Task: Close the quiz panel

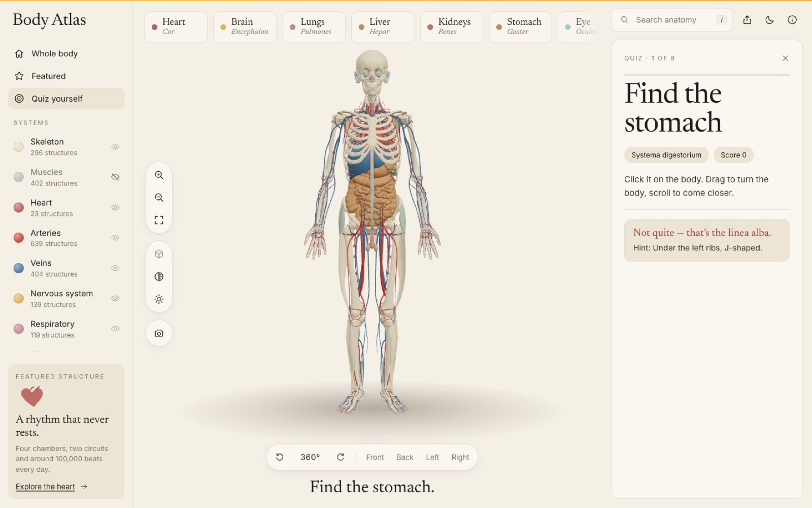Action: coord(785,58)
